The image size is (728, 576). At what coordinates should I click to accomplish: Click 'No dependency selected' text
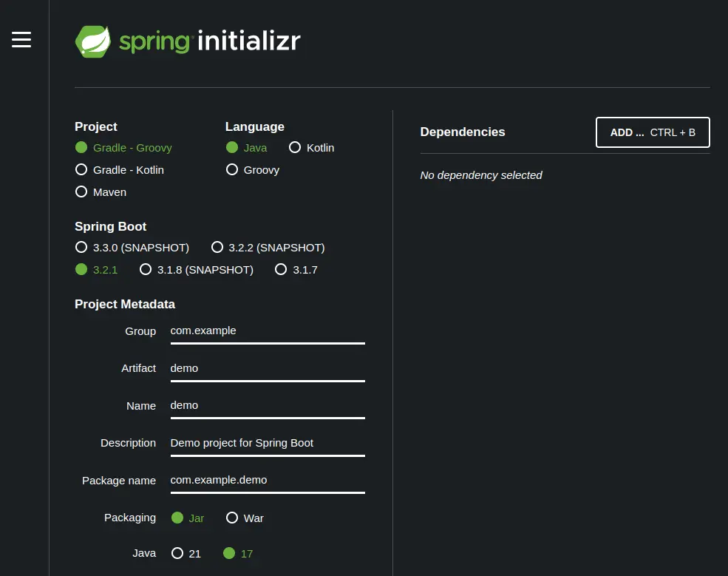(x=481, y=175)
